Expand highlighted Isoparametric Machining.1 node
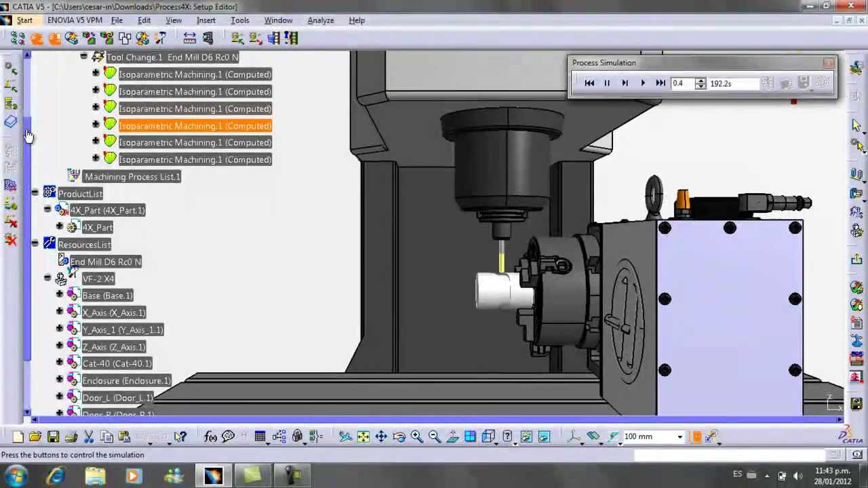 coord(96,124)
